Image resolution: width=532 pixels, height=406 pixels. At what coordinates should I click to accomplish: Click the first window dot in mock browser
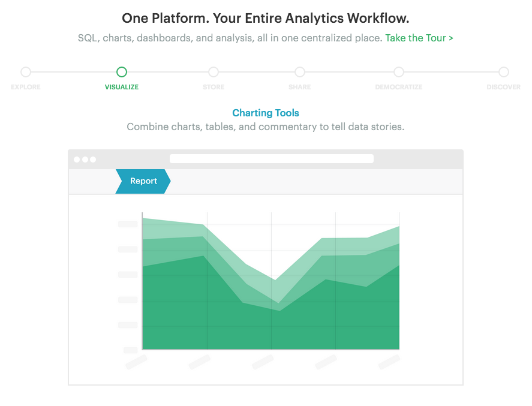[77, 160]
